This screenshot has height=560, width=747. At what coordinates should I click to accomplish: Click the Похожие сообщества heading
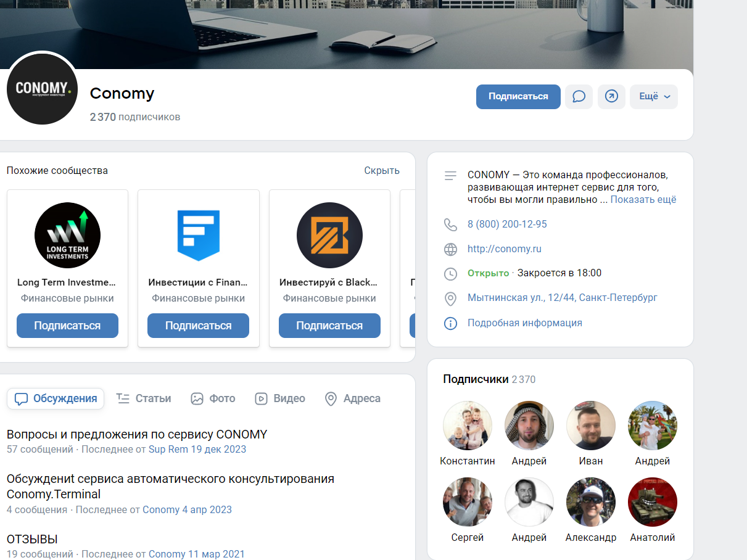point(57,171)
